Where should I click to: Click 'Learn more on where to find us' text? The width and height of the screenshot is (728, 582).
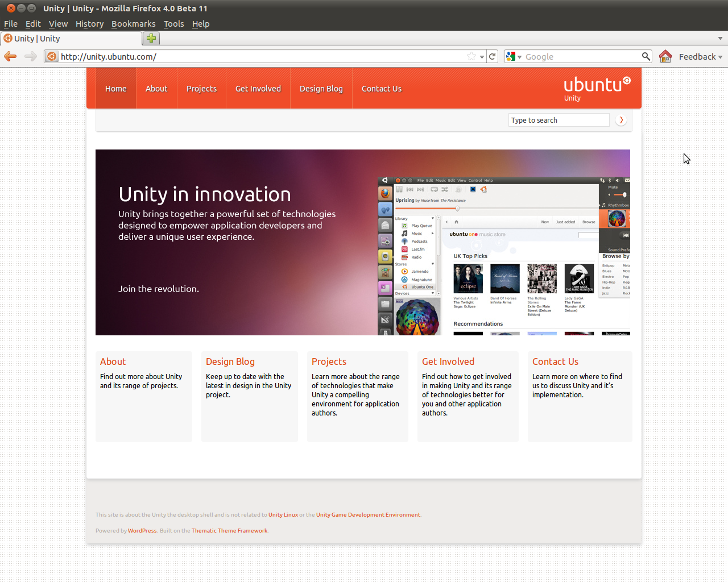(x=577, y=385)
